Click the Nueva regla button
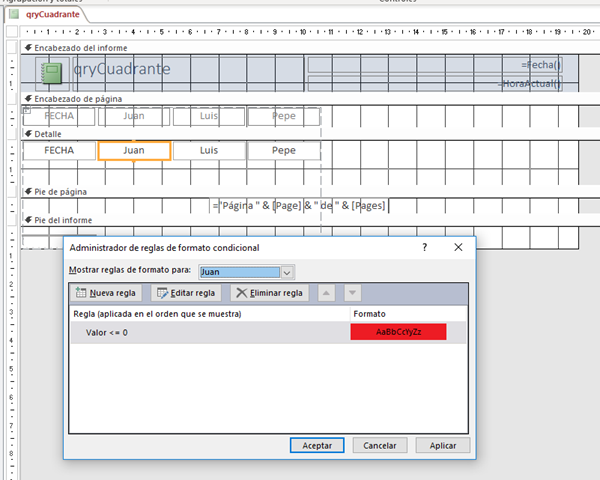 (x=106, y=293)
